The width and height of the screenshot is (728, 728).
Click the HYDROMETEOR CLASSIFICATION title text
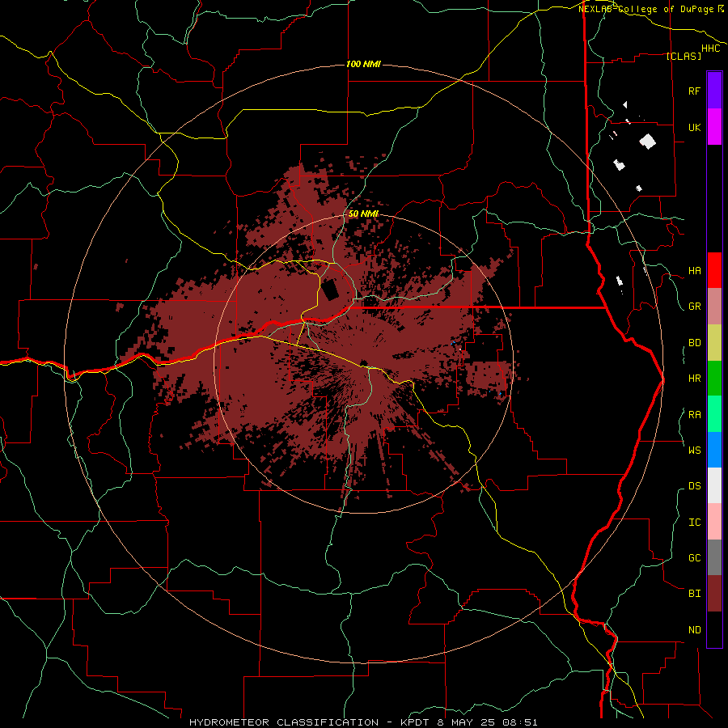[x=284, y=722]
